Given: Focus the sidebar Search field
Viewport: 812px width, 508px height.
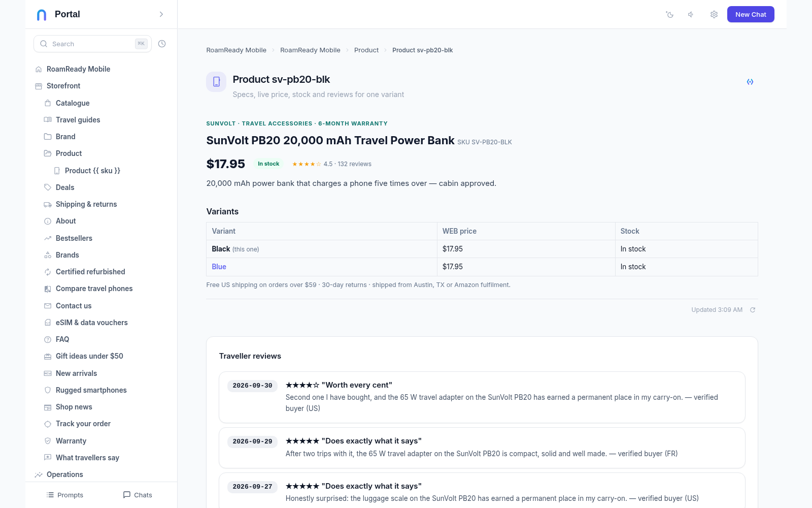Looking at the screenshot, I should (92, 44).
